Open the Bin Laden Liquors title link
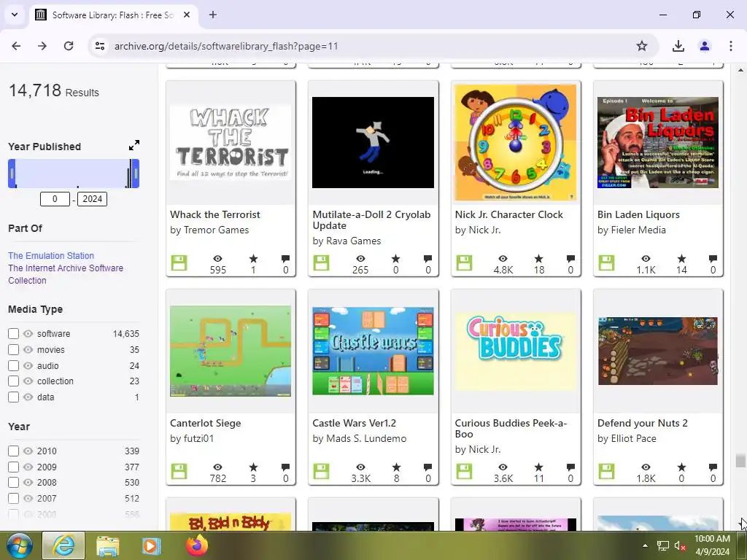 (638, 215)
